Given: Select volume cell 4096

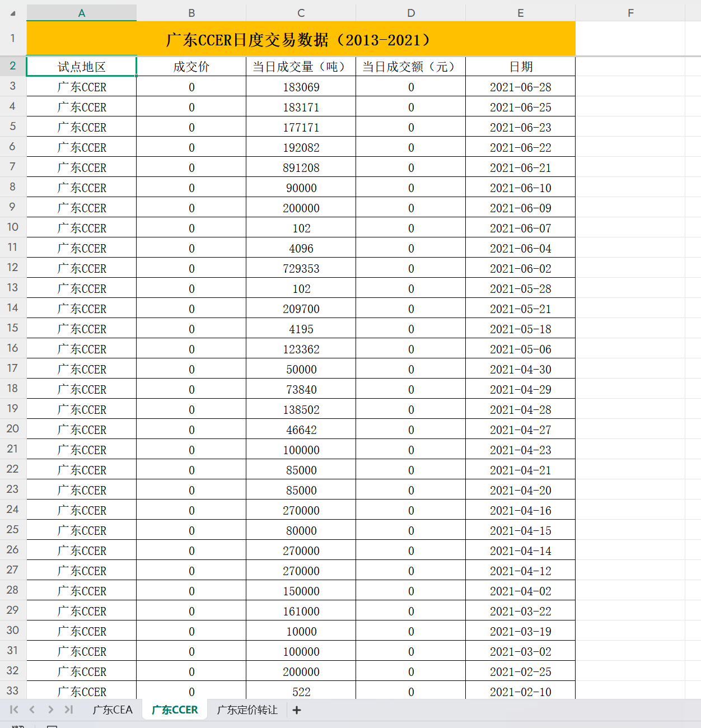Looking at the screenshot, I should coord(301,248).
